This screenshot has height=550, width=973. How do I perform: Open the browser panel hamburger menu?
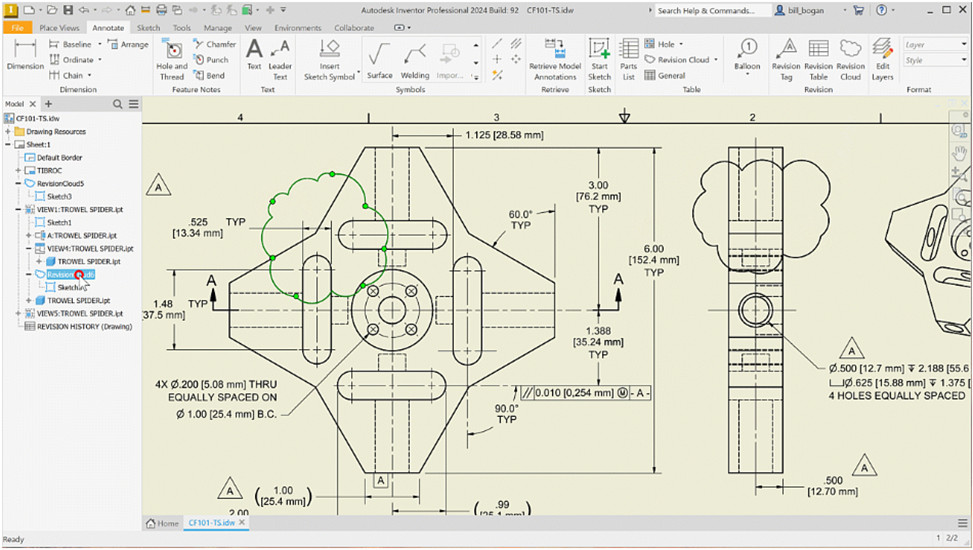(134, 104)
